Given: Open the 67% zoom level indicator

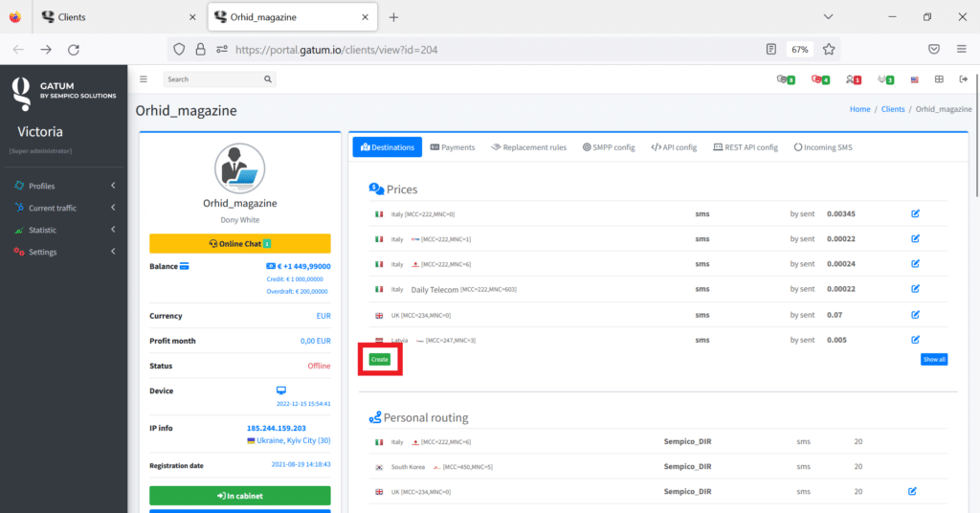Looking at the screenshot, I should (x=800, y=50).
